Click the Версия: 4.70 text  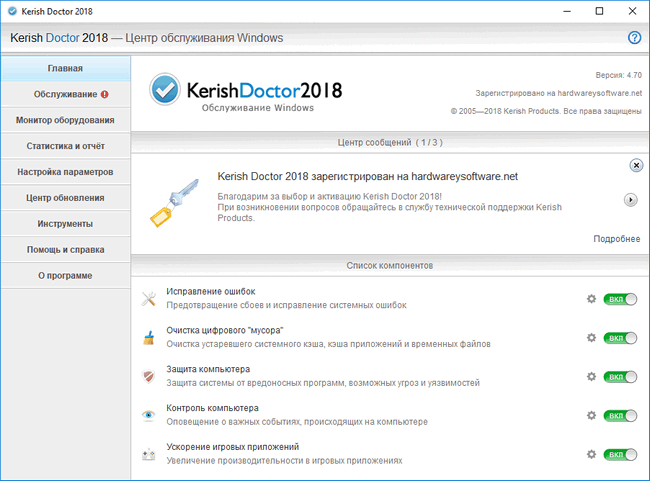pyautogui.click(x=618, y=75)
